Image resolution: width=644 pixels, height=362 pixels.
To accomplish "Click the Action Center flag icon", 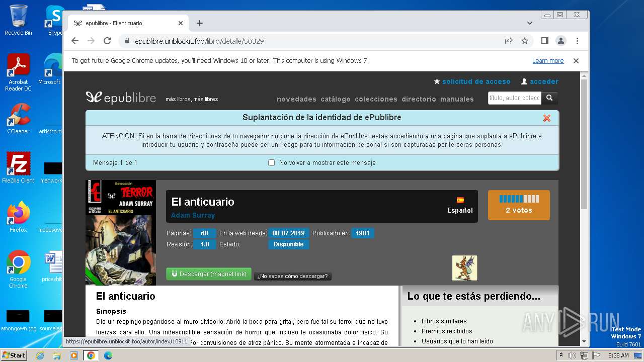I will [595, 355].
